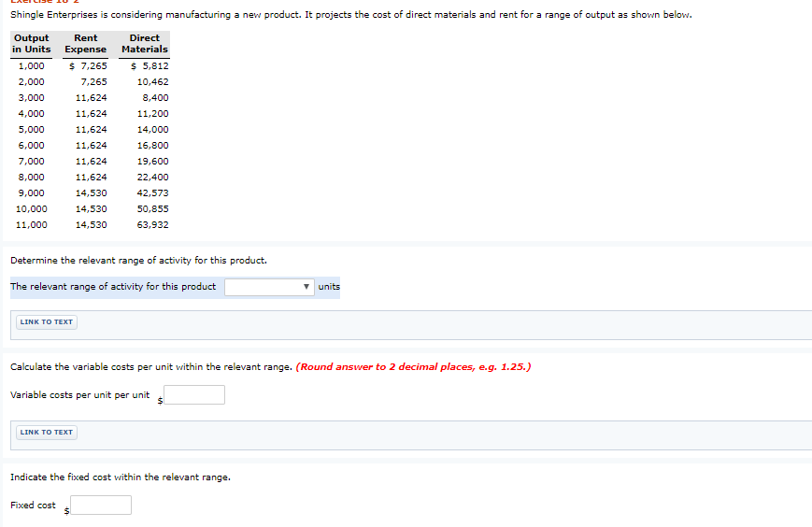Select the Rent Expense column header

click(85, 44)
